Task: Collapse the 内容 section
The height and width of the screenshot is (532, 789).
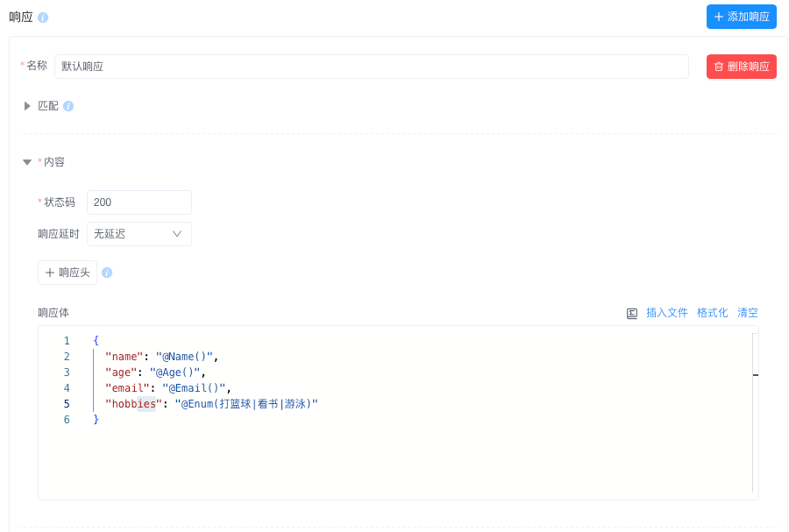Action: point(27,162)
